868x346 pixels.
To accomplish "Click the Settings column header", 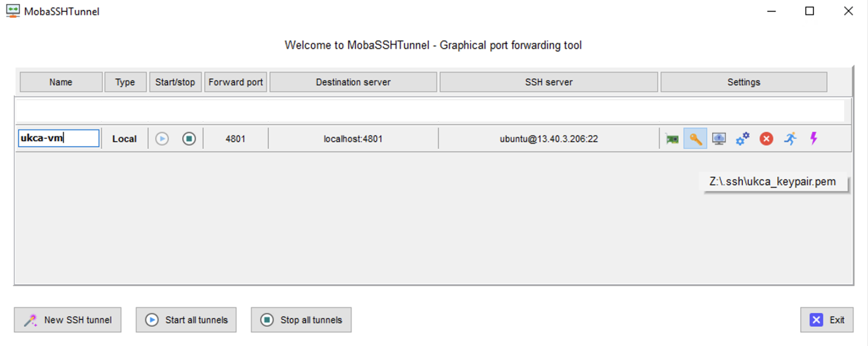I will click(x=743, y=82).
